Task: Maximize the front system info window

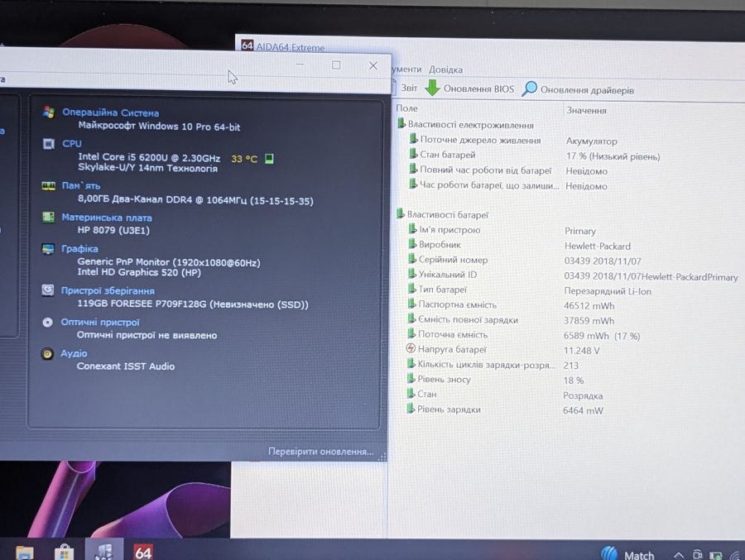Action: point(336,65)
